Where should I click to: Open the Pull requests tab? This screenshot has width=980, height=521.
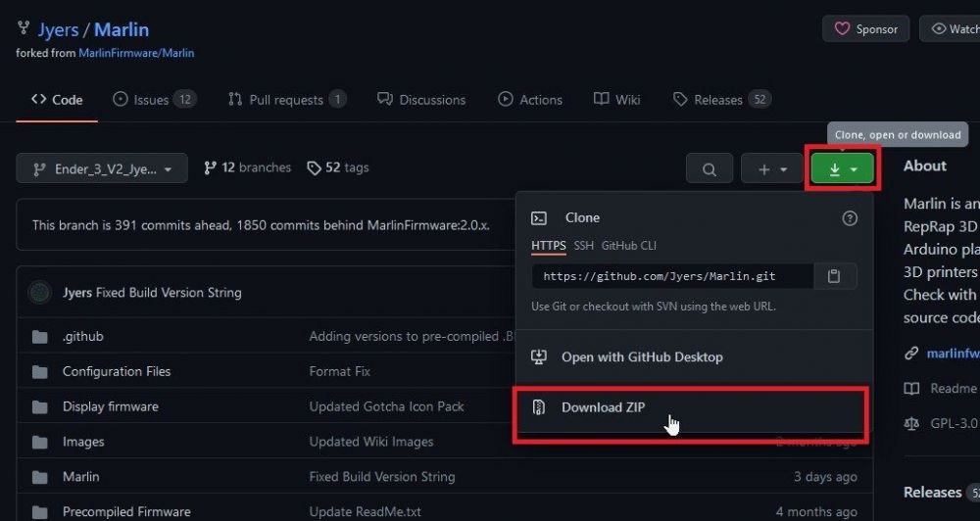coord(287,100)
